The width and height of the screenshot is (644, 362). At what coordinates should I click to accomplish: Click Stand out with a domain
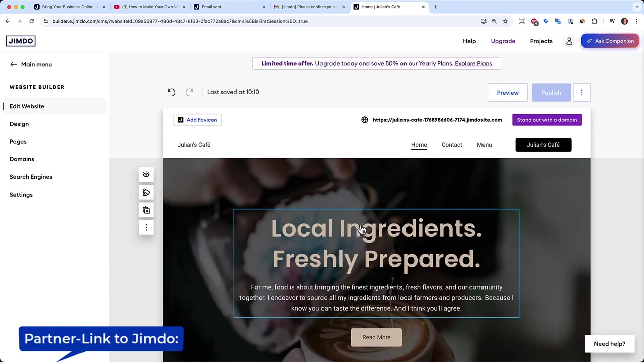pyautogui.click(x=547, y=120)
